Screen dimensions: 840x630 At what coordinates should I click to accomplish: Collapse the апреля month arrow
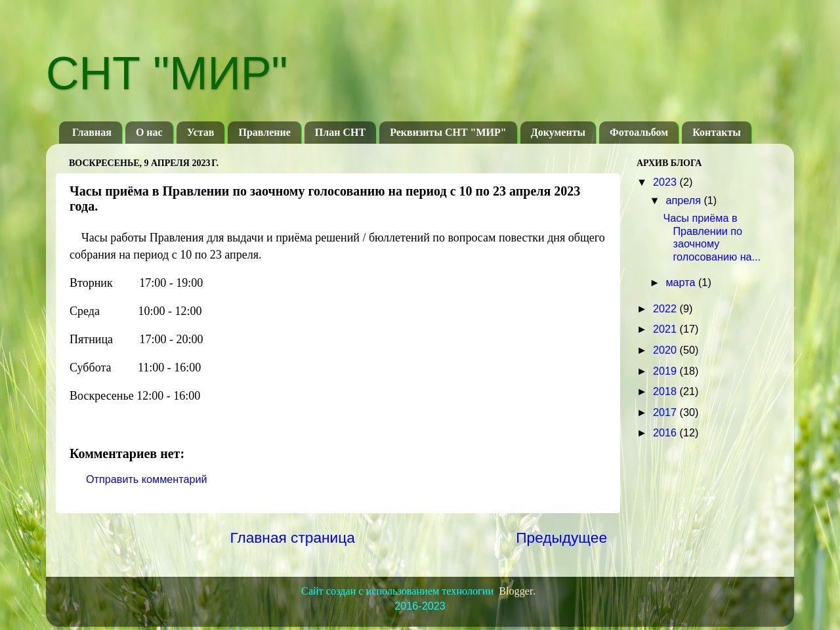click(x=655, y=201)
